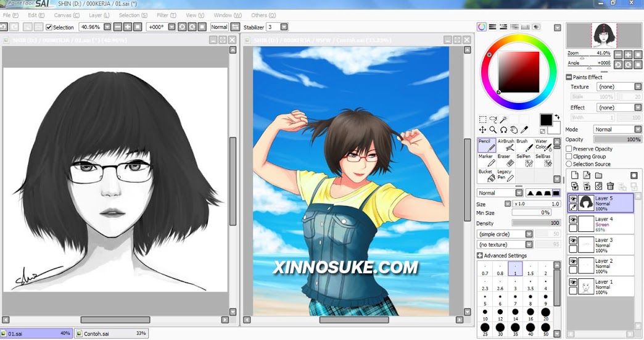The width and height of the screenshot is (644, 340).
Task: Choose the Legacy Pen tool
Action: click(x=506, y=176)
